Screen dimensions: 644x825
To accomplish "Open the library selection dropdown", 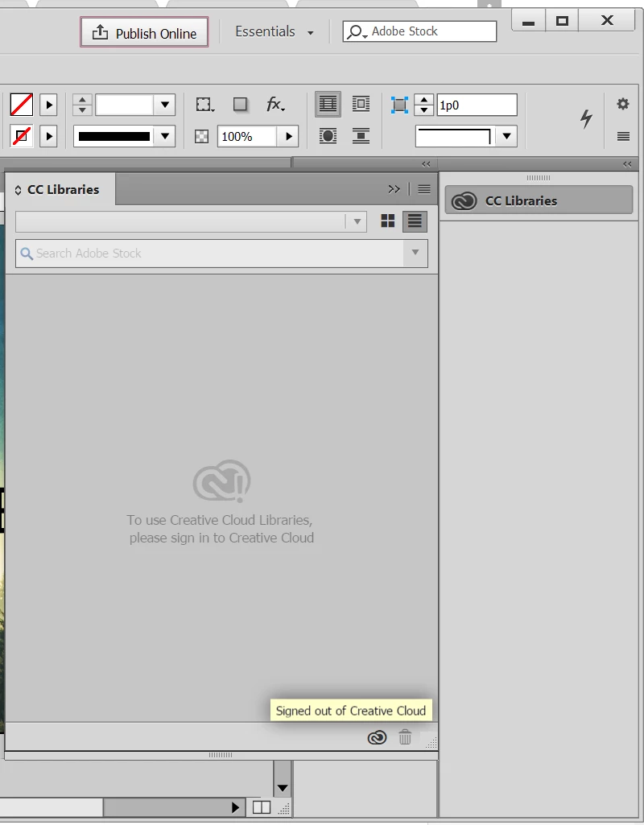I will coord(191,221).
